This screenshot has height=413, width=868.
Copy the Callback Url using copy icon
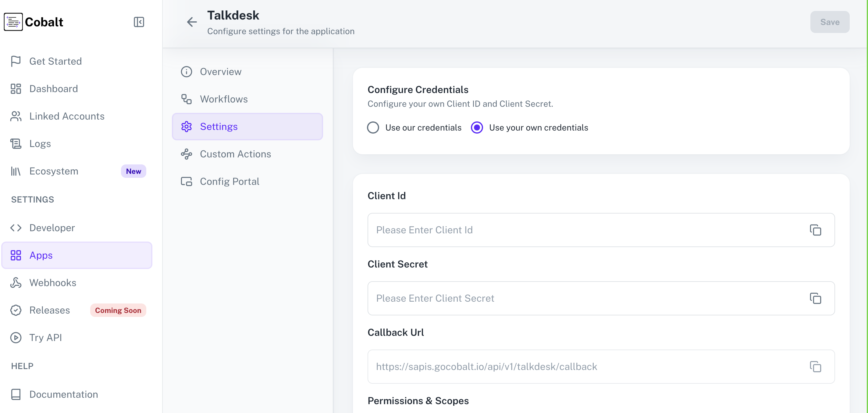(816, 367)
